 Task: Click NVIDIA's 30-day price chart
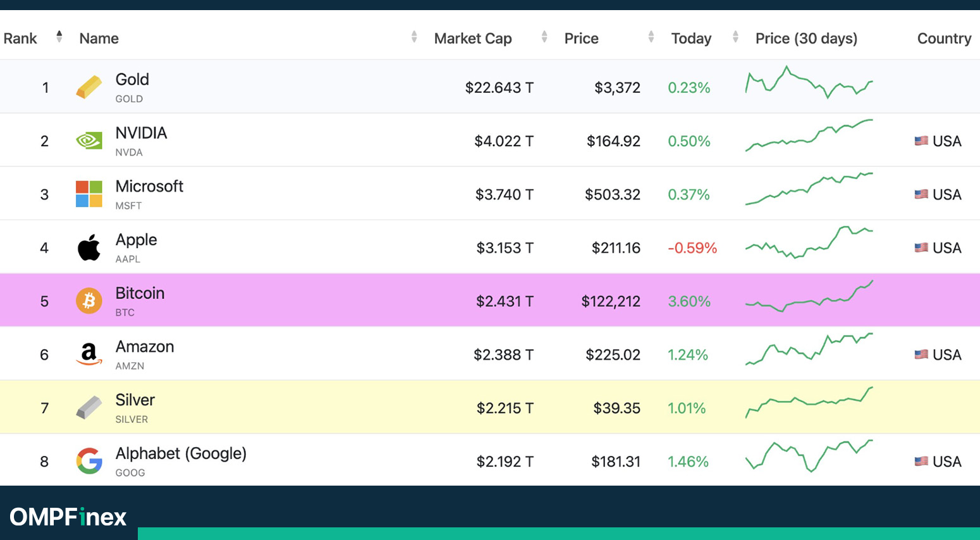point(809,135)
